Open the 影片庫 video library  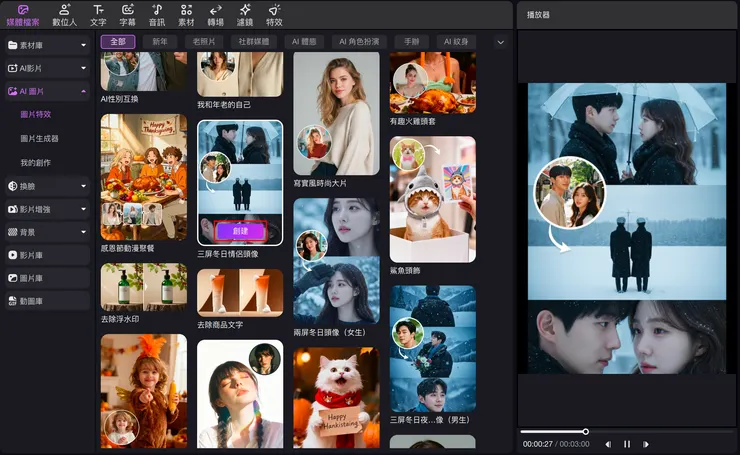(48, 255)
